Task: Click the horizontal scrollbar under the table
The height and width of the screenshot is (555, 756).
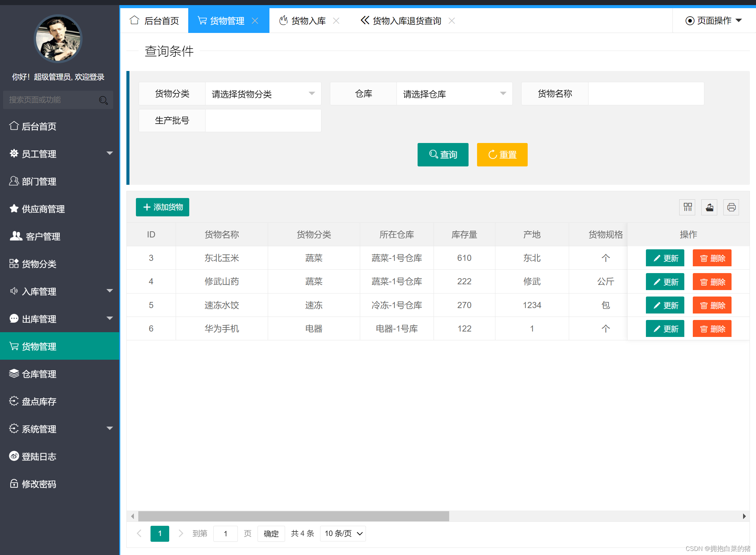Action: (294, 516)
